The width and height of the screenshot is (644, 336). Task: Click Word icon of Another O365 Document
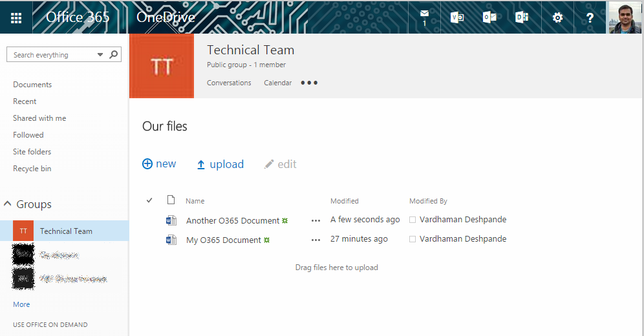coord(171,220)
